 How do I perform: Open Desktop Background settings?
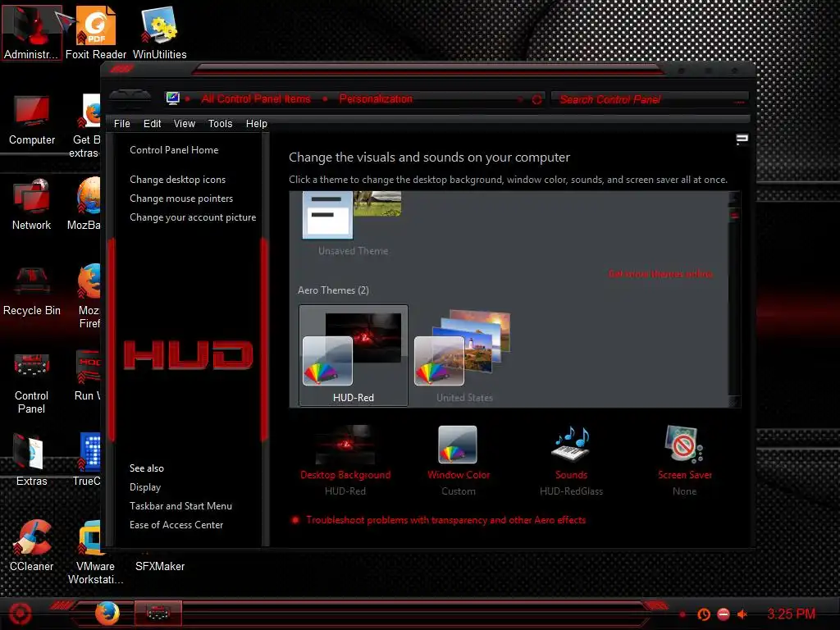pyautogui.click(x=345, y=461)
